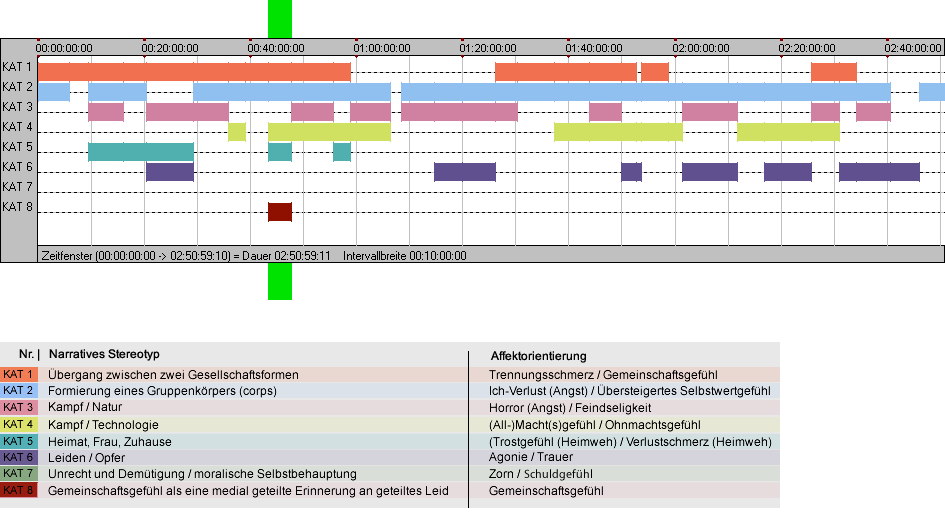Click 'Unrecht und Demütigung' legend text
This screenshot has width=945, height=530.
point(118,474)
